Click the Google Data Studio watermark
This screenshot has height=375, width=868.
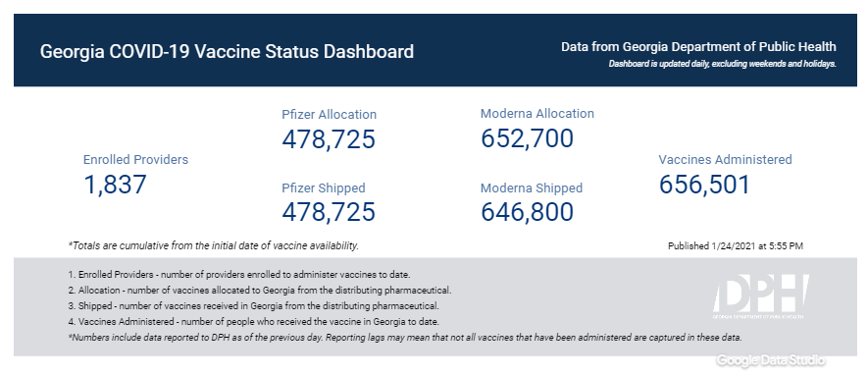pyautogui.click(x=771, y=360)
